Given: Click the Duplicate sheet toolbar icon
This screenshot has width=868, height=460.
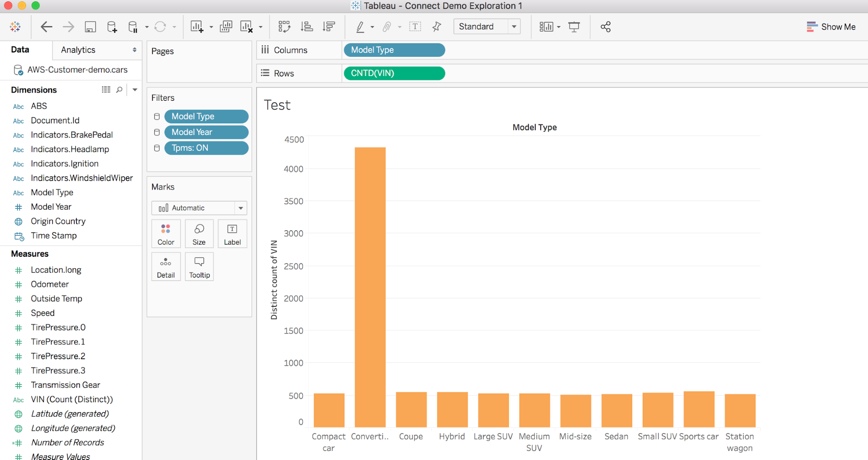Looking at the screenshot, I should [226, 26].
